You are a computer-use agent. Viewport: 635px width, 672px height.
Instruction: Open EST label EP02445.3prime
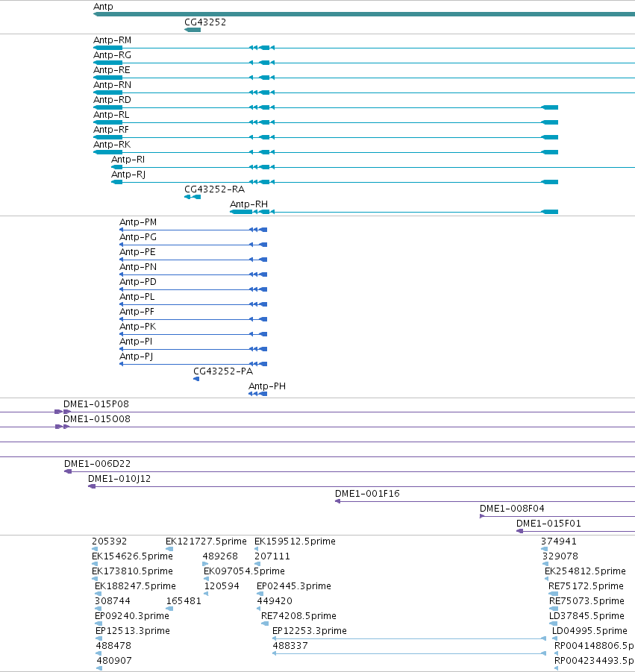(294, 586)
